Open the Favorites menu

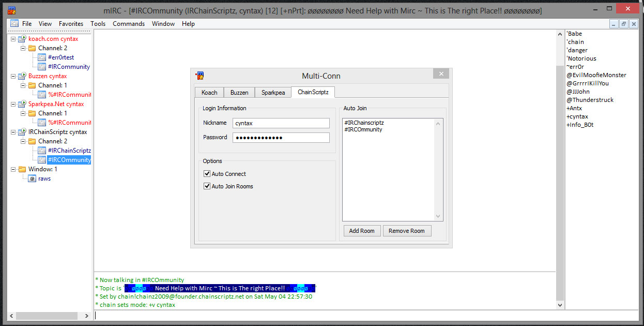coord(71,24)
